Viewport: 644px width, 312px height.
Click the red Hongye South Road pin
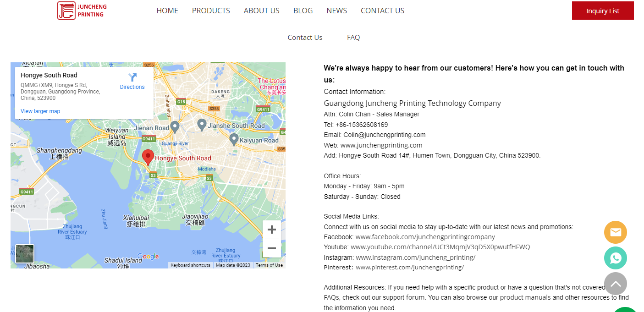pyautogui.click(x=148, y=157)
